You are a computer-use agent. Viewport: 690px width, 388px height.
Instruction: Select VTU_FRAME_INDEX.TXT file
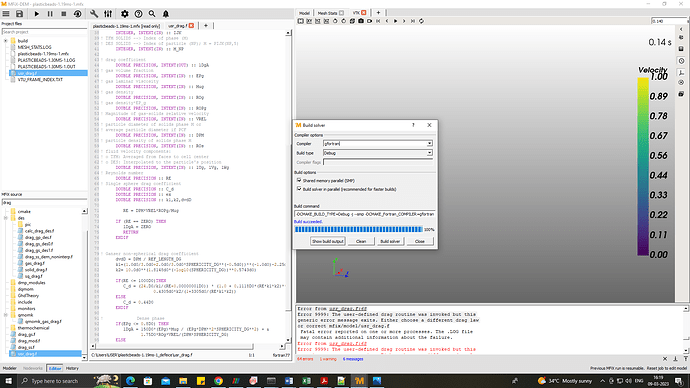coord(40,80)
